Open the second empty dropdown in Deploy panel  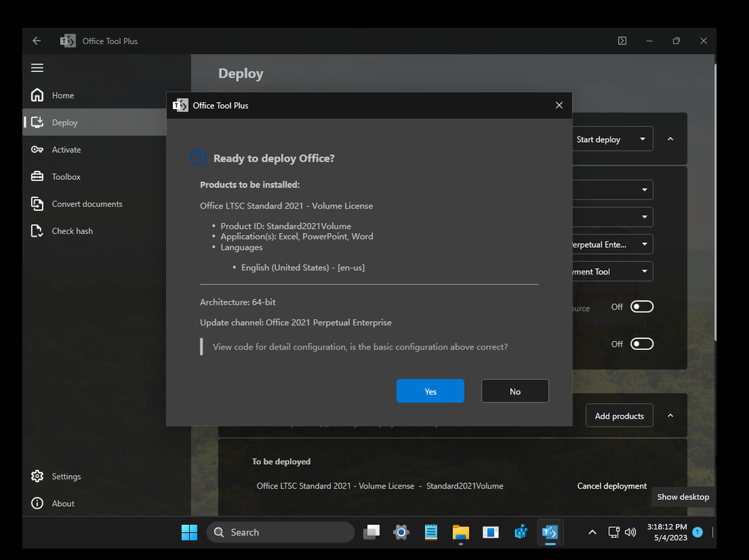(x=613, y=217)
